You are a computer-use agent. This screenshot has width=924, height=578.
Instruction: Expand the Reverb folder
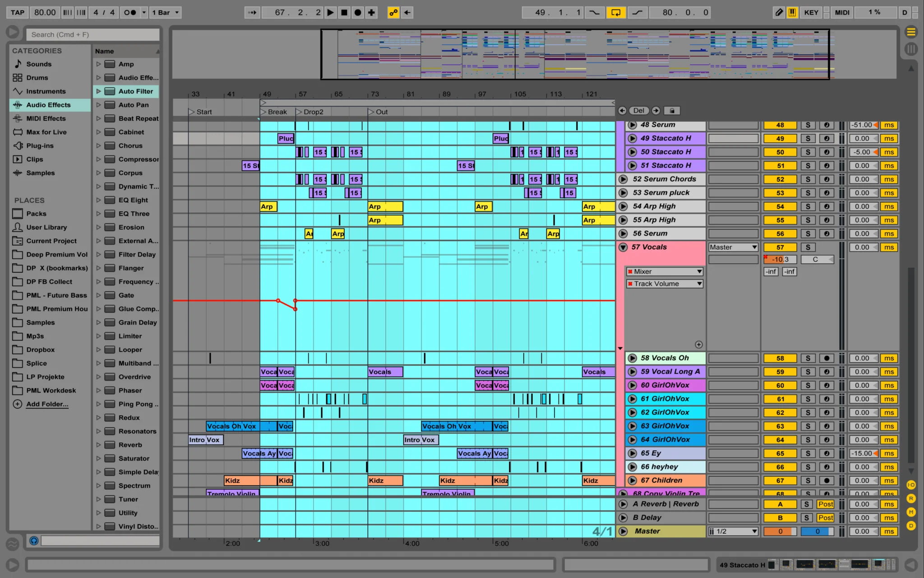click(x=98, y=445)
